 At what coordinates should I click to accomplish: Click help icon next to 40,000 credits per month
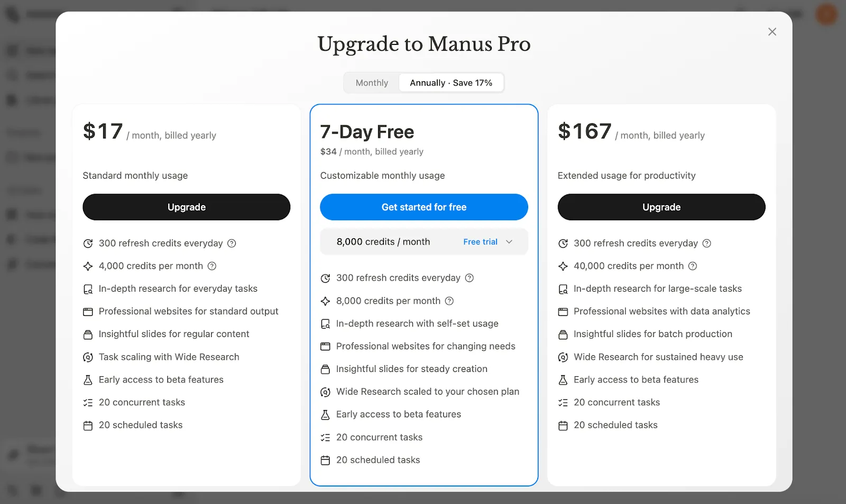point(693,266)
